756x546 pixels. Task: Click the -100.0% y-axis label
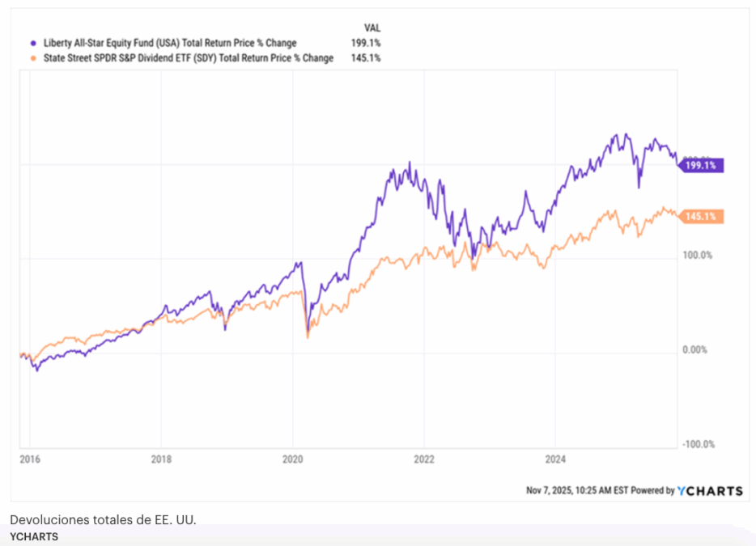(696, 444)
